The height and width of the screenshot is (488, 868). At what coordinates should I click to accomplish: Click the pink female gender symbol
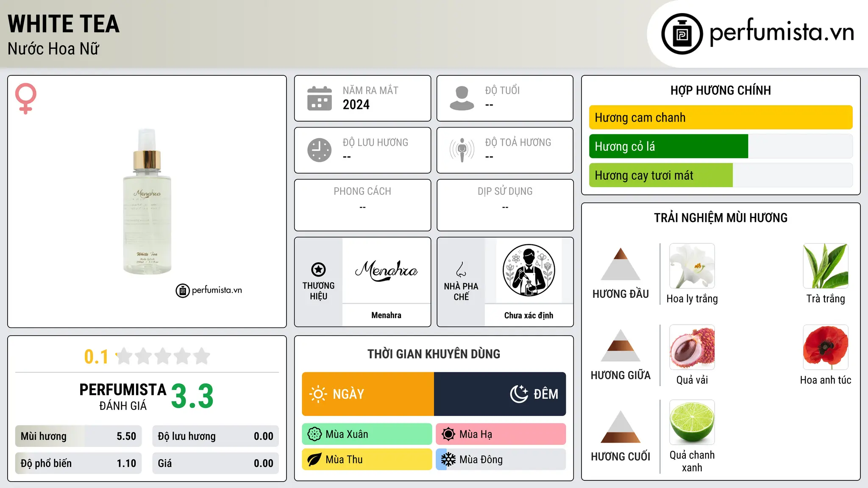[x=26, y=99]
